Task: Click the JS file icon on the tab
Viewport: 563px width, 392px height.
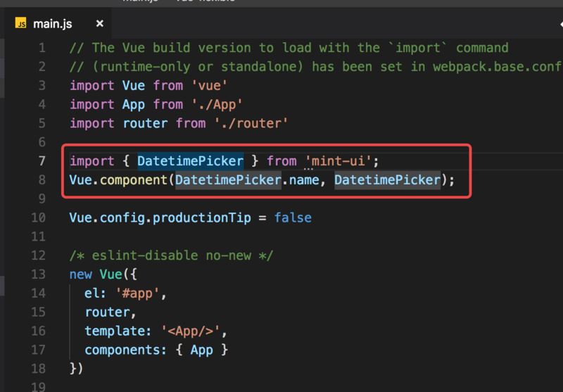Action: (x=21, y=23)
